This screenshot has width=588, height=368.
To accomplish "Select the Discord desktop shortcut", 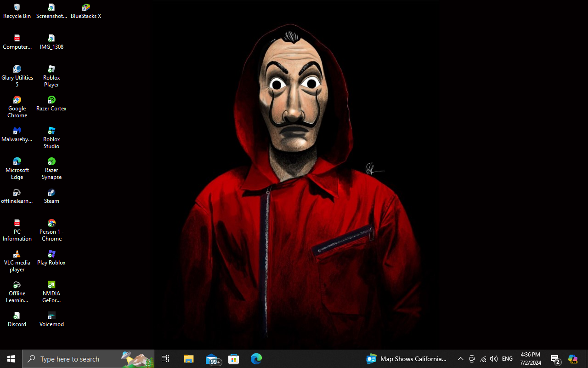I will coord(17,320).
